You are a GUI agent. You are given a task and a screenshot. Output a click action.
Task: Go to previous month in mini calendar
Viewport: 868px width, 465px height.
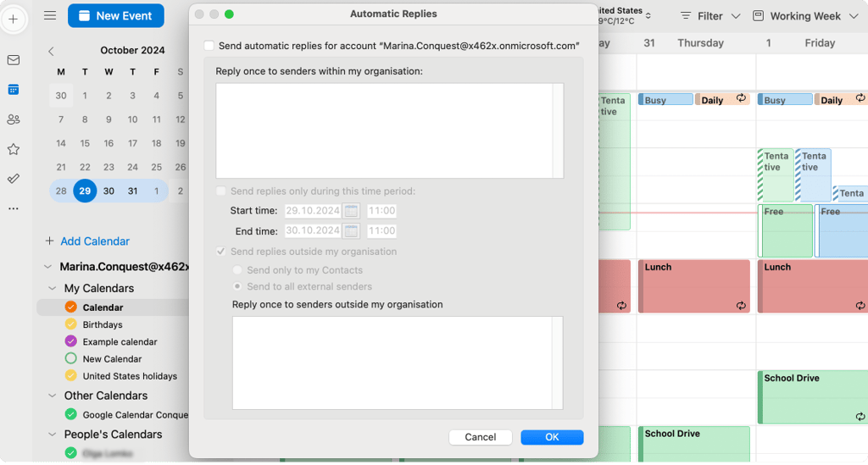point(51,51)
